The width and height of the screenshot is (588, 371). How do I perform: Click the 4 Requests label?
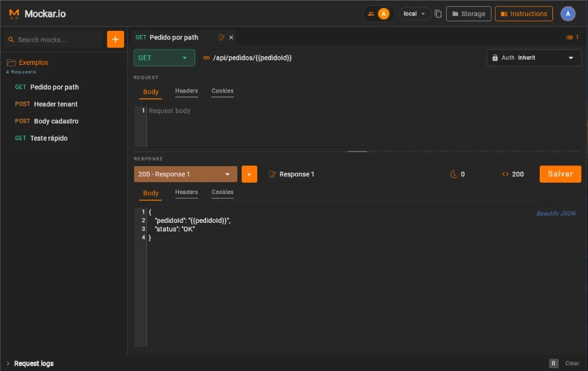(21, 72)
